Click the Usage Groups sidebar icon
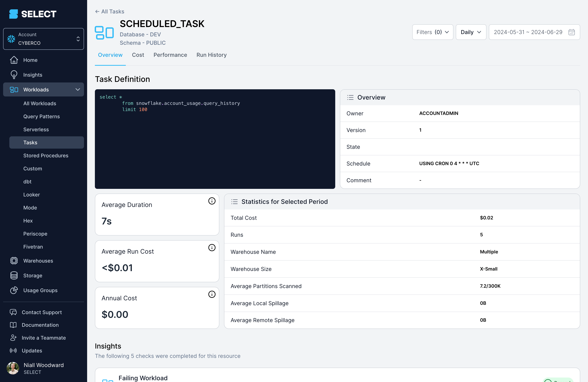Image resolution: width=588 pixels, height=382 pixels. (x=14, y=290)
